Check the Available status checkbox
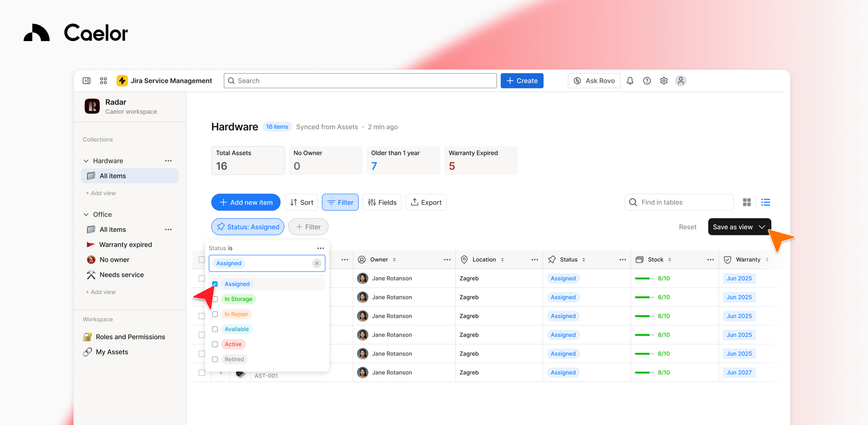Image resolution: width=868 pixels, height=425 pixels. (215, 330)
